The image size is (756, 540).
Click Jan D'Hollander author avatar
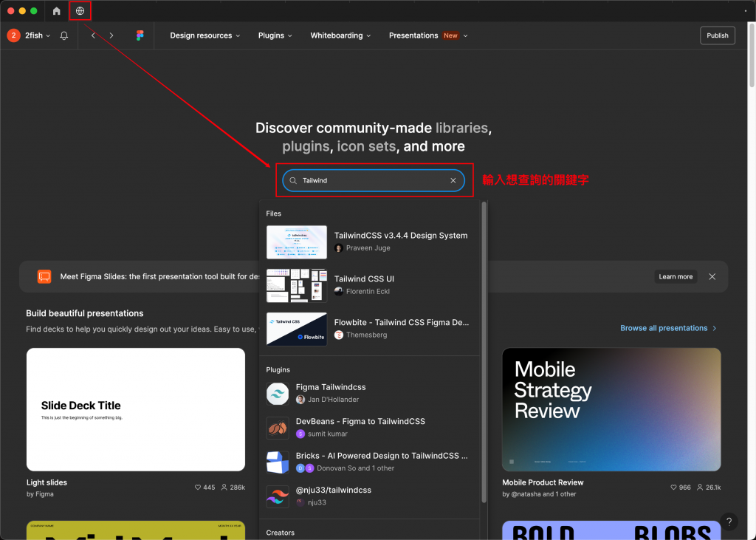pyautogui.click(x=300, y=400)
